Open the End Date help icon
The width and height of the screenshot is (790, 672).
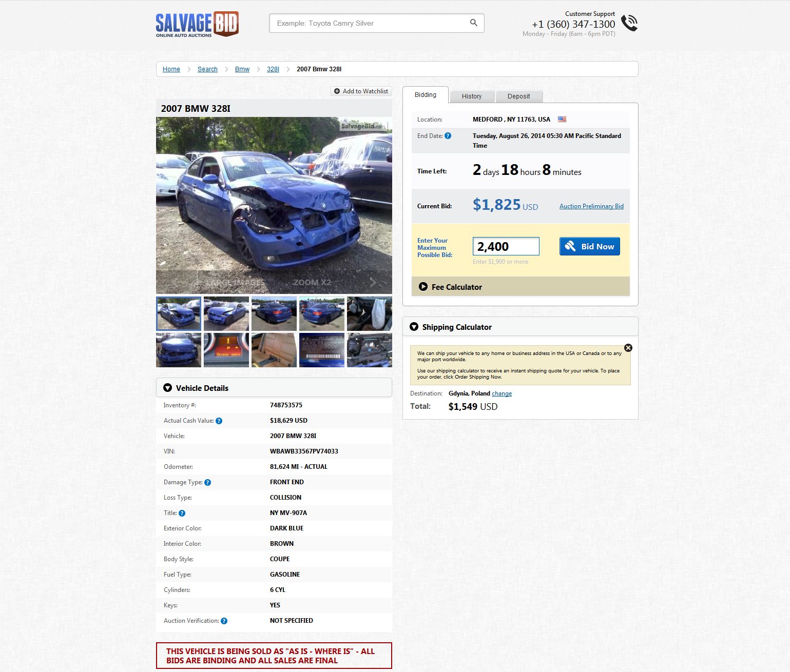click(448, 136)
